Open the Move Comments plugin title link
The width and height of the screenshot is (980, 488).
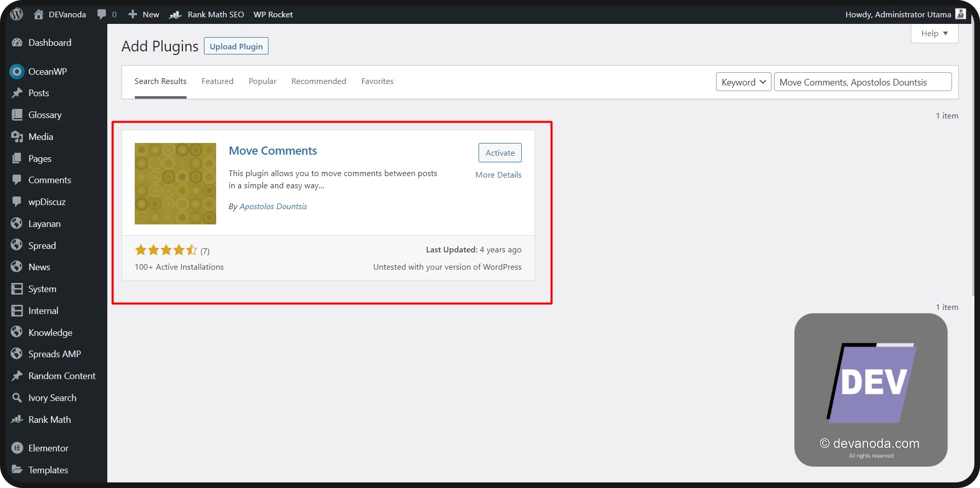273,151
